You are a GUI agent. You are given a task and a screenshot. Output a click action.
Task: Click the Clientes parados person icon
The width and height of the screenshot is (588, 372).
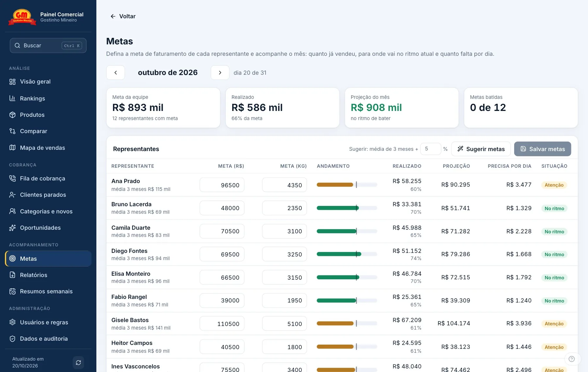pos(12,195)
